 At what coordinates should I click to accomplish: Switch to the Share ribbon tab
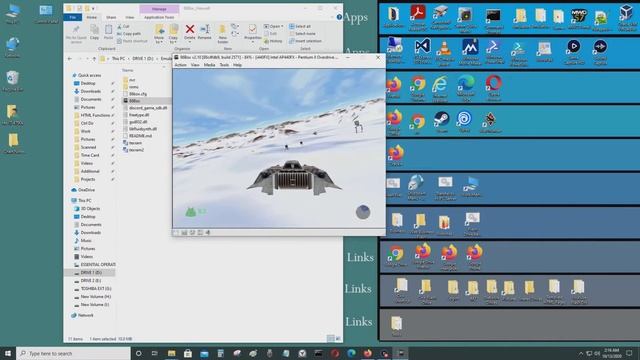click(111, 18)
